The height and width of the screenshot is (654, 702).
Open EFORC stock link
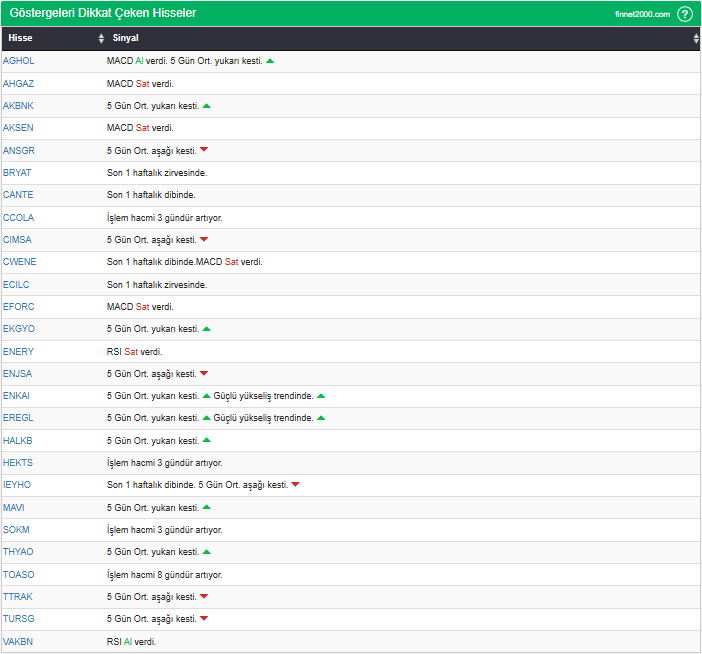[x=18, y=307]
